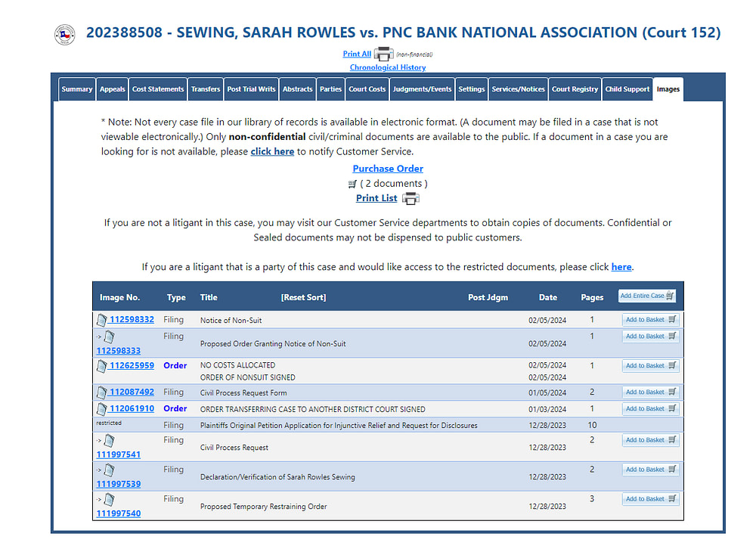Click 'here' link for restricted document access
Screen dimensions: 756x552
coord(621,267)
